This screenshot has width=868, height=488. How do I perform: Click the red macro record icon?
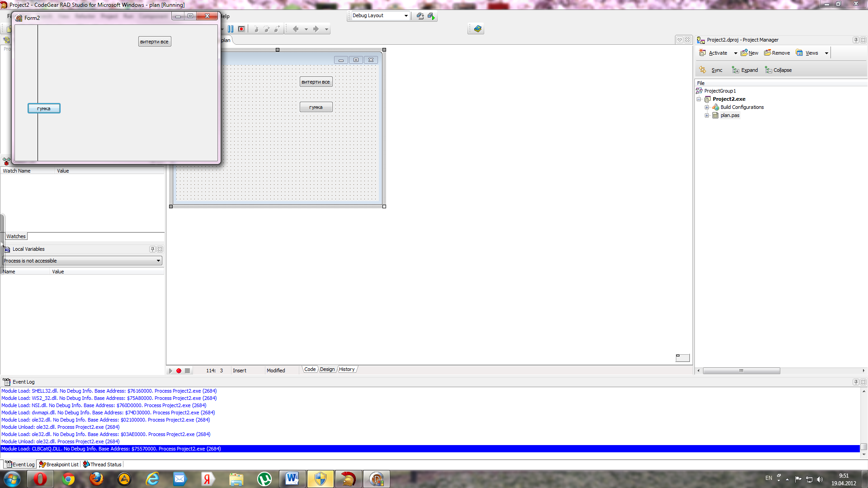click(x=179, y=371)
